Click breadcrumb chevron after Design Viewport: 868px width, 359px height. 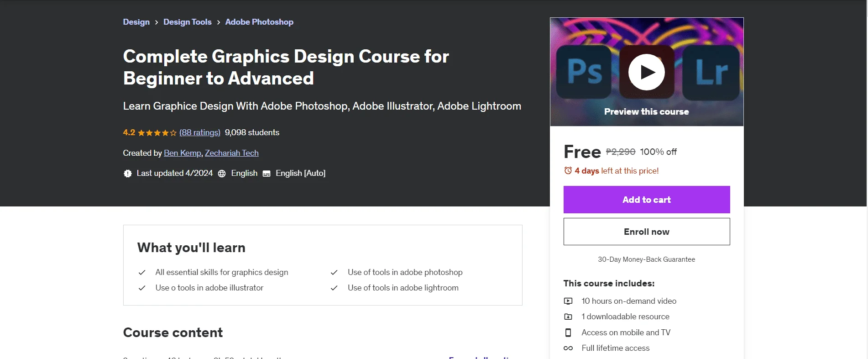pyautogui.click(x=157, y=22)
